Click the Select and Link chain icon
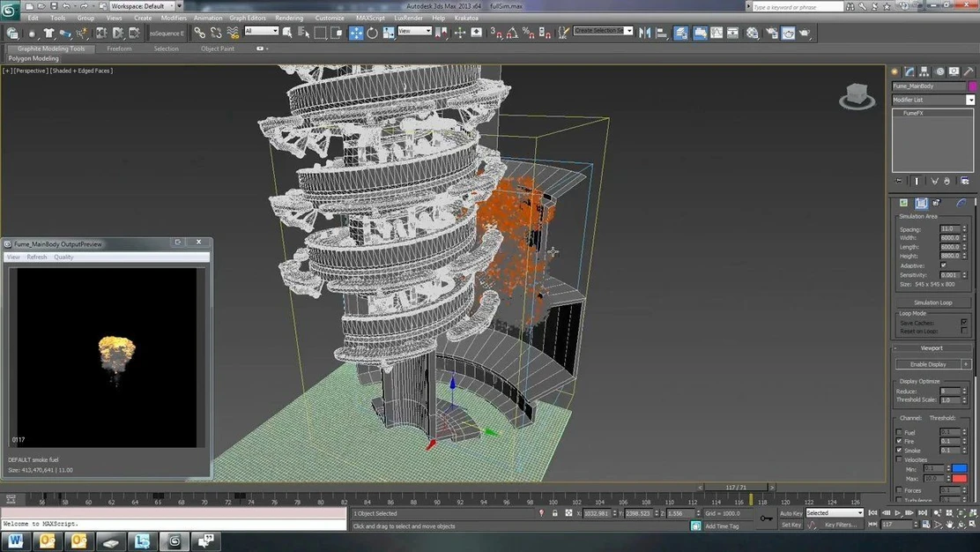The image size is (980, 552). coord(200,33)
